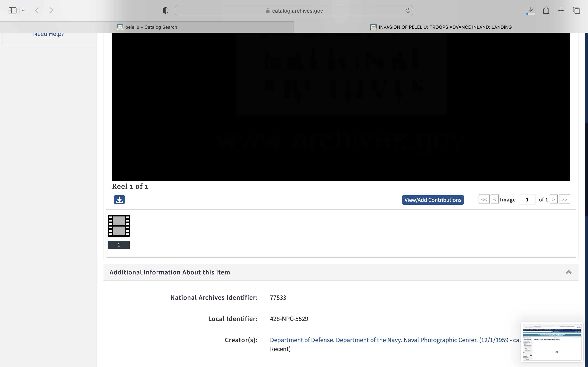
Task: Click the blue download reel icon
Action: coord(119,200)
